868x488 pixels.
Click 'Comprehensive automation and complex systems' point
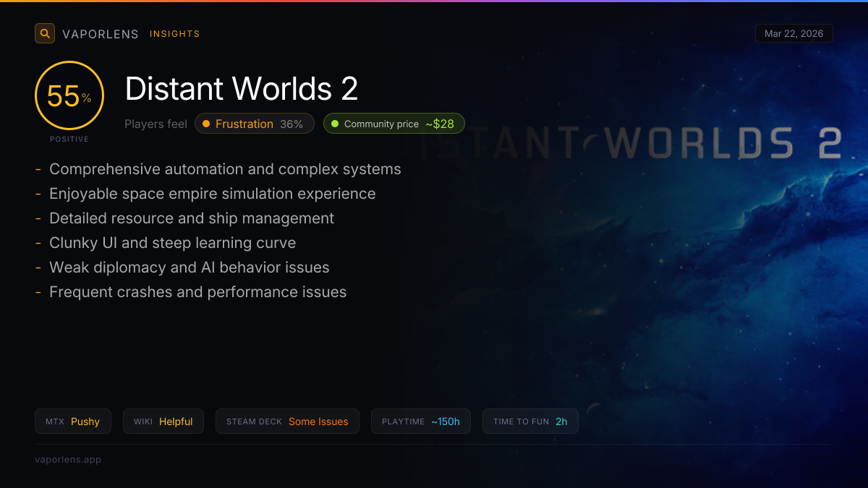pos(225,169)
